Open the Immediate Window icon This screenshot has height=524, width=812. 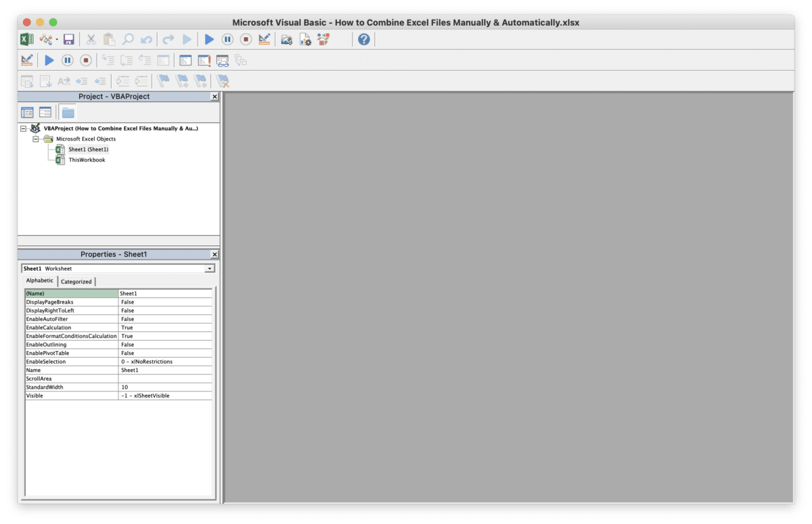(x=205, y=60)
